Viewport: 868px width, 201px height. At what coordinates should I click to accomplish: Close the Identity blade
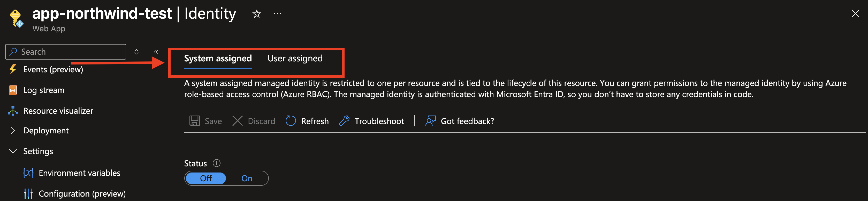(855, 13)
